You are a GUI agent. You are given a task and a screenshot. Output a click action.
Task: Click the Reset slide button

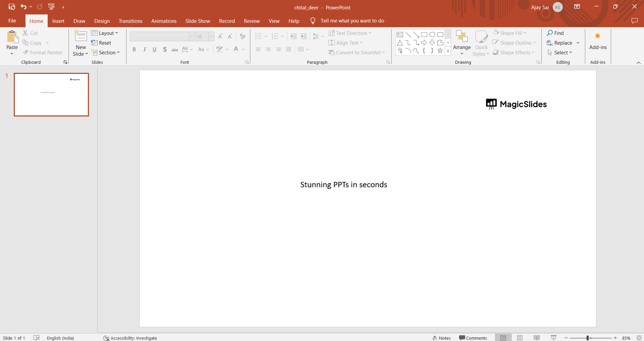(101, 43)
